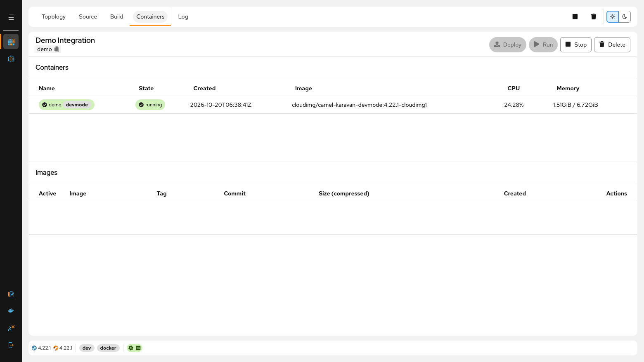
Task: Click the docker badge in status bar
Action: tap(108, 348)
